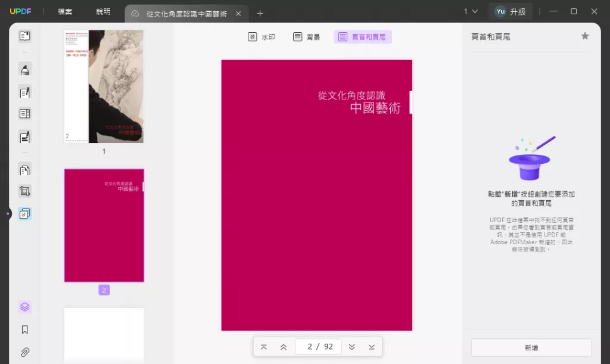Image resolution: width=610 pixels, height=364 pixels.
Task: Jump to the first page
Action: [264, 347]
